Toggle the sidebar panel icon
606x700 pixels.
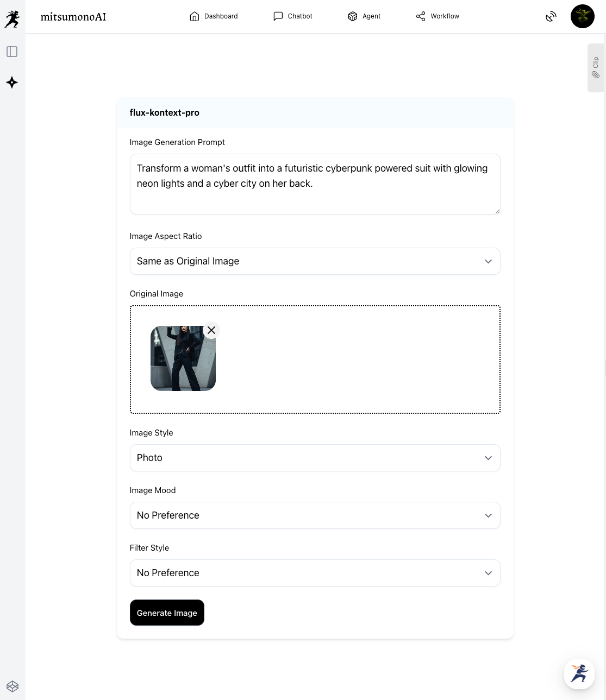(12, 52)
